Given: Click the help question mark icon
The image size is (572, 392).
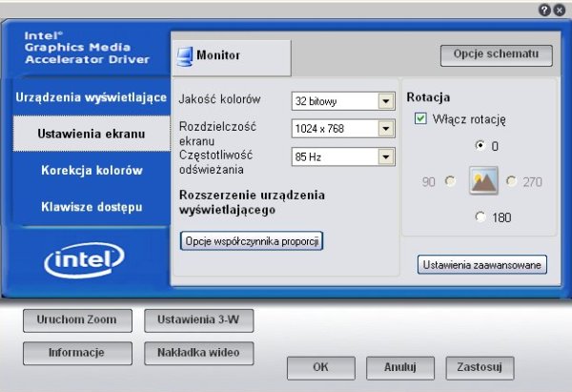Looking at the screenshot, I should pos(544,10).
